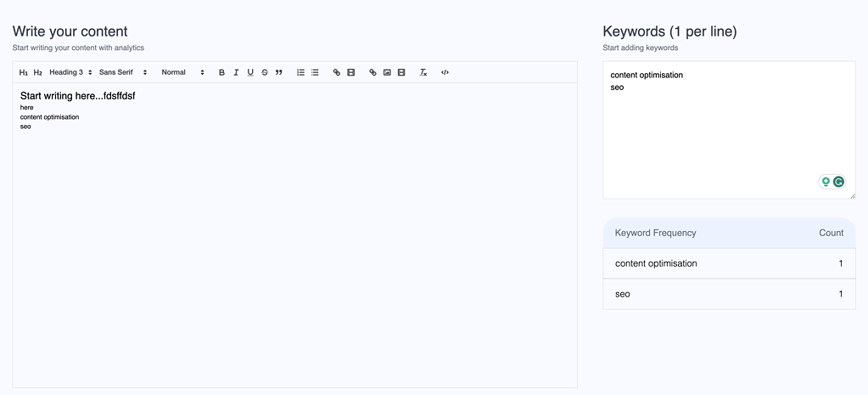Screen dimensions: 868x395
Task: Insert a blockquote with the quote icon
Action: pyautogui.click(x=279, y=72)
